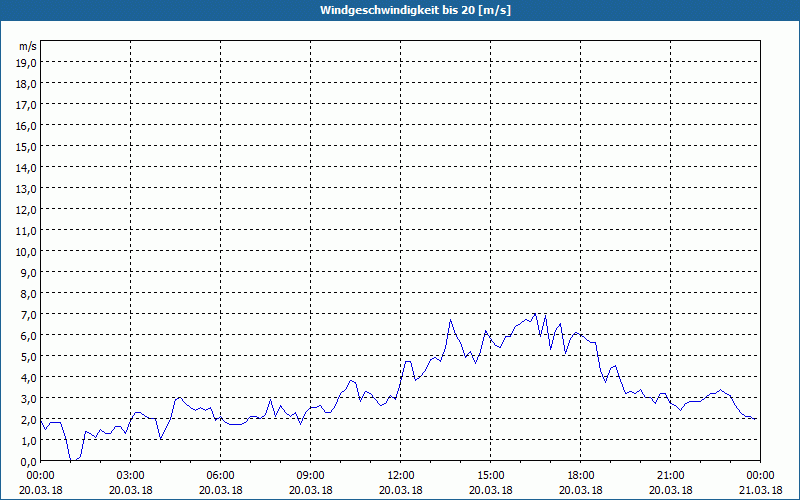Screen dimensions: 800x500
Task: Click the 21.03.18 date label
Action: tap(760, 490)
